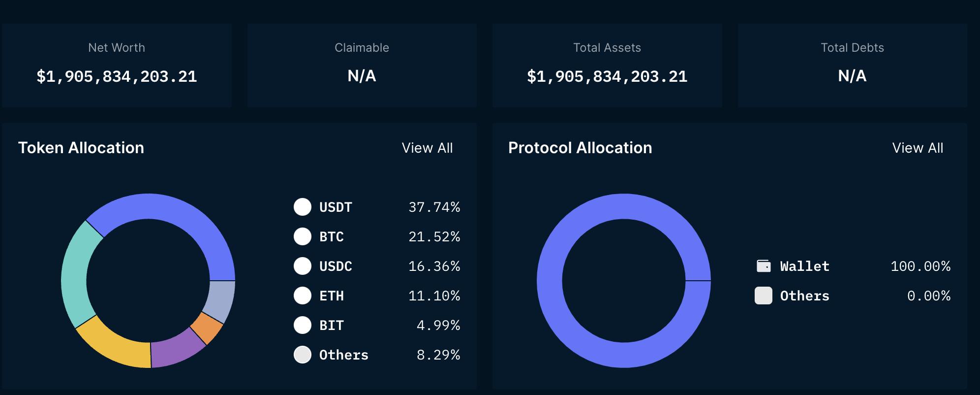Image resolution: width=980 pixels, height=395 pixels.
Task: Click the Wallet icon in Protocol Allocation
Action: [x=764, y=266]
